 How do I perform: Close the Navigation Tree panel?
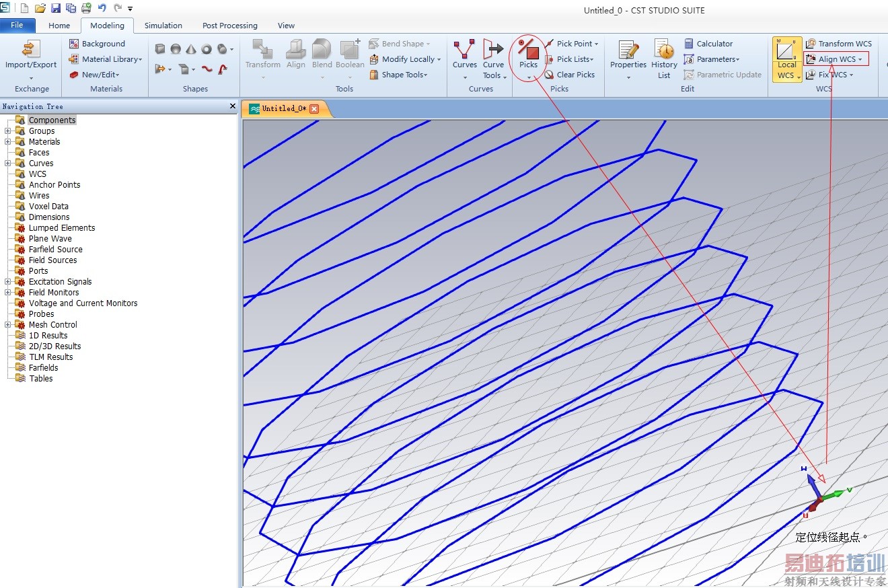[x=233, y=106]
